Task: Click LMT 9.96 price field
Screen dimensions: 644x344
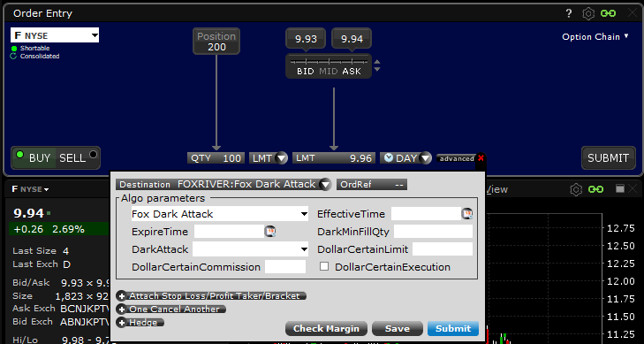Action: [x=334, y=157]
